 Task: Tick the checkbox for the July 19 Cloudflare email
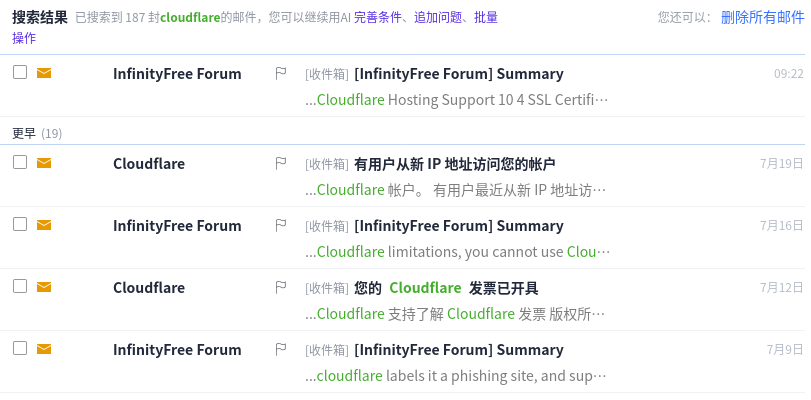point(20,162)
